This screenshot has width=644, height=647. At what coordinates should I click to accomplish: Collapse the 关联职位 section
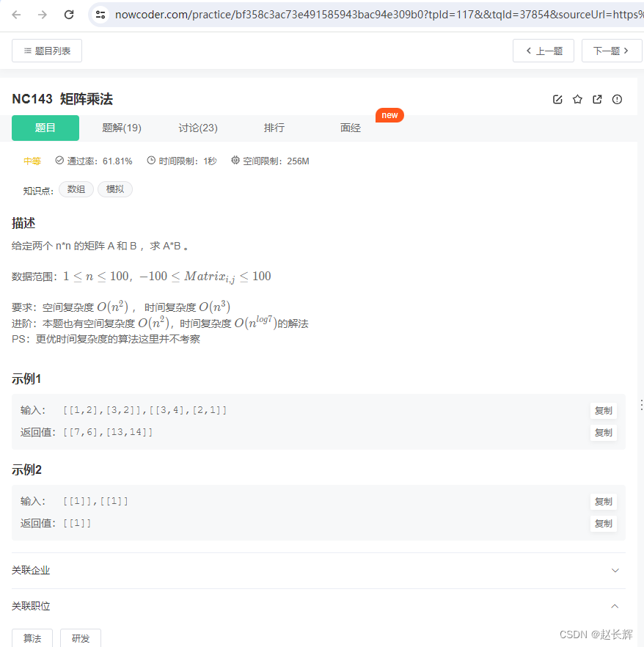(x=615, y=606)
